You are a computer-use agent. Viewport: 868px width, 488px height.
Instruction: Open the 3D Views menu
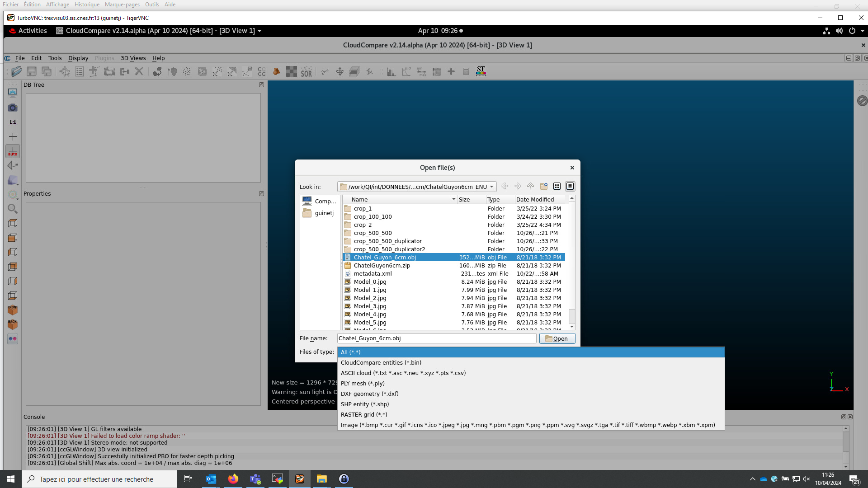[x=133, y=58]
